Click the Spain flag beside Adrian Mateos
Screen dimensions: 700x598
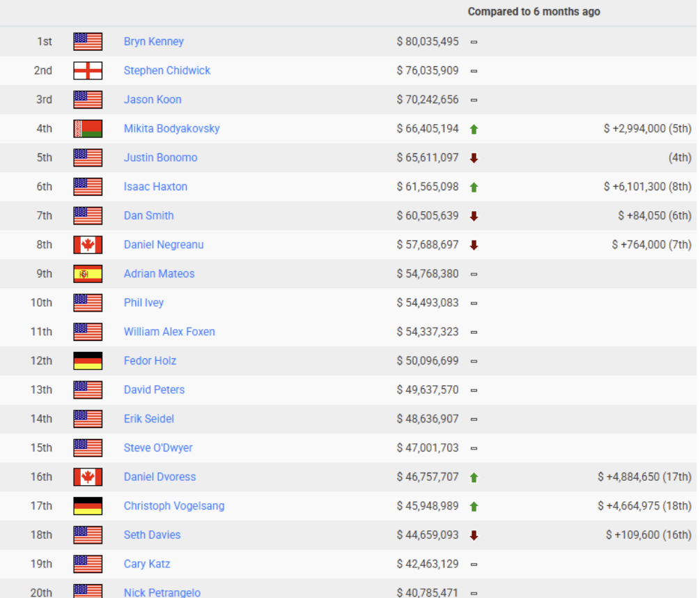88,274
